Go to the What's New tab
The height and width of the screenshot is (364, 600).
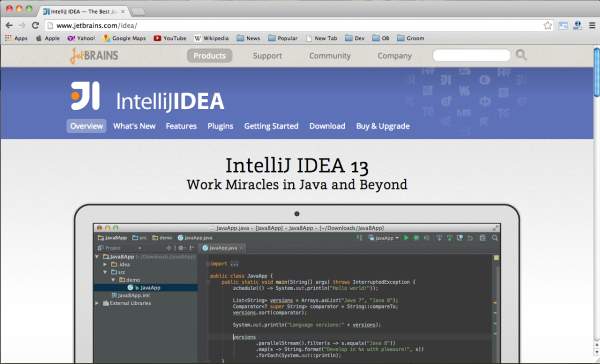click(x=134, y=126)
